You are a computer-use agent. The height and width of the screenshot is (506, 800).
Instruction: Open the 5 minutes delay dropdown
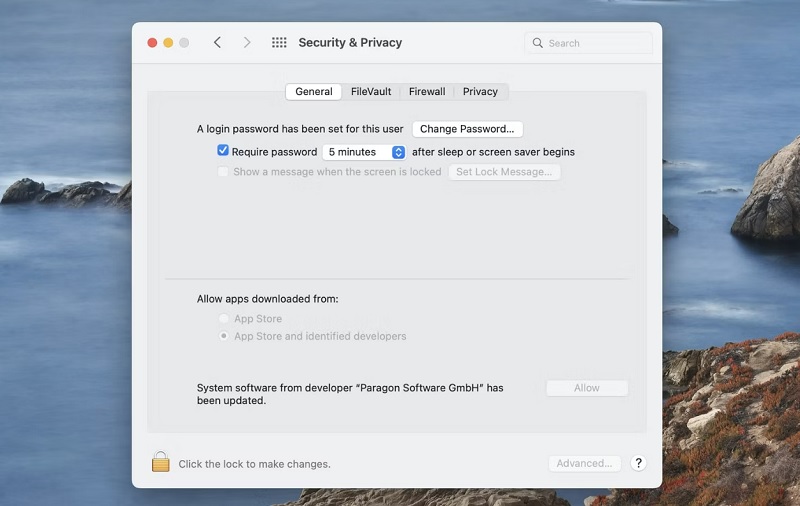(364, 152)
